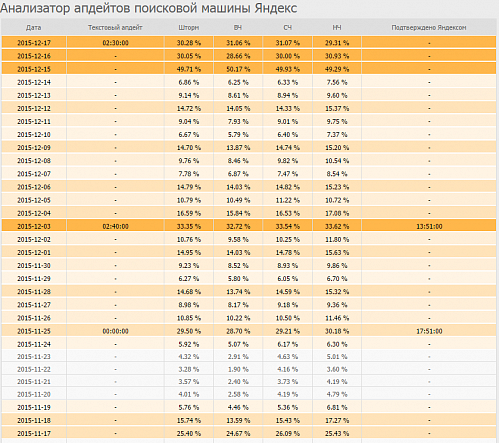Select НЧ value 49.29 %
The height and width of the screenshot is (443, 499).
tap(337, 69)
